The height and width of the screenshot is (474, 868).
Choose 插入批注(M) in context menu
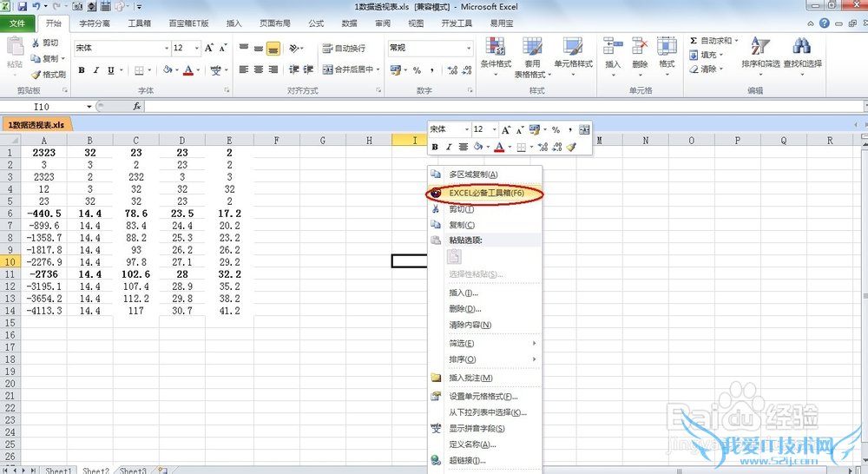point(485,378)
